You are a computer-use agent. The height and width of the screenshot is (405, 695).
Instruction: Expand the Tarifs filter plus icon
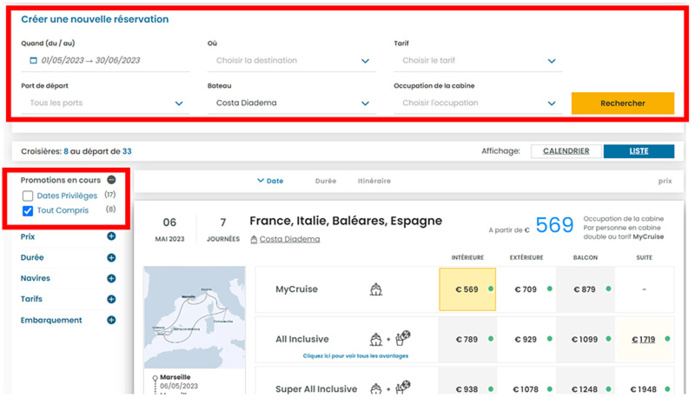(x=111, y=300)
